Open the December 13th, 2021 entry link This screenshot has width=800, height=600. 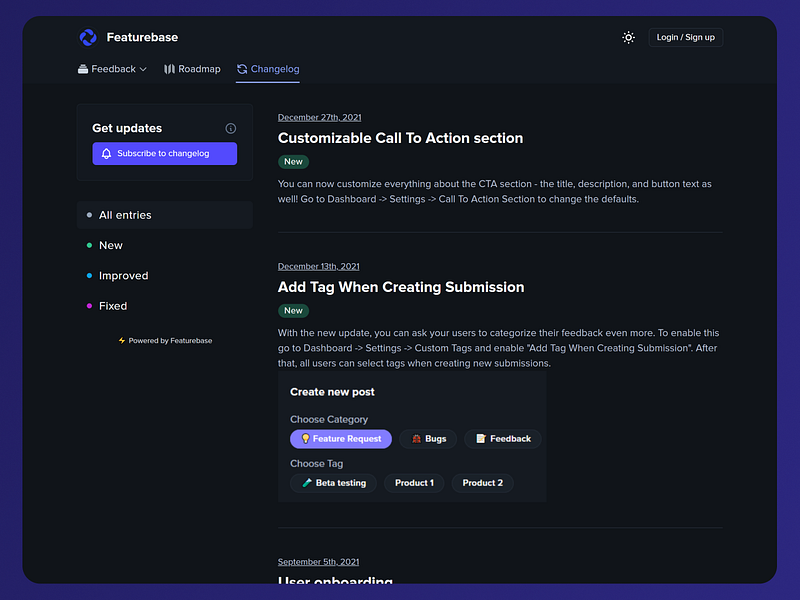point(318,266)
